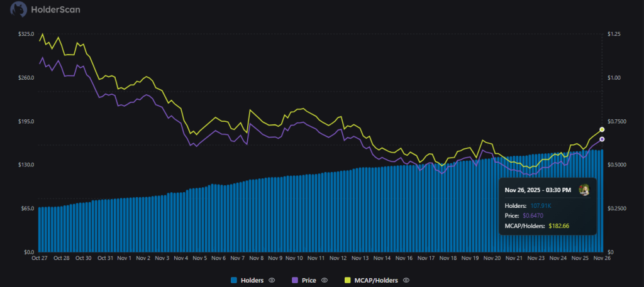The height and width of the screenshot is (287, 644).
Task: Click the yellow MCAP/Holders endpoint marker
Action: coord(602,129)
